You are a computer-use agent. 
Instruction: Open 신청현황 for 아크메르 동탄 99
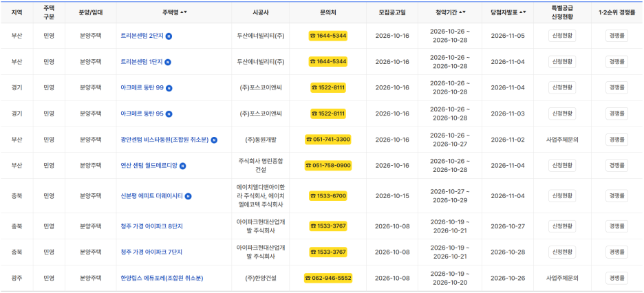562,88
